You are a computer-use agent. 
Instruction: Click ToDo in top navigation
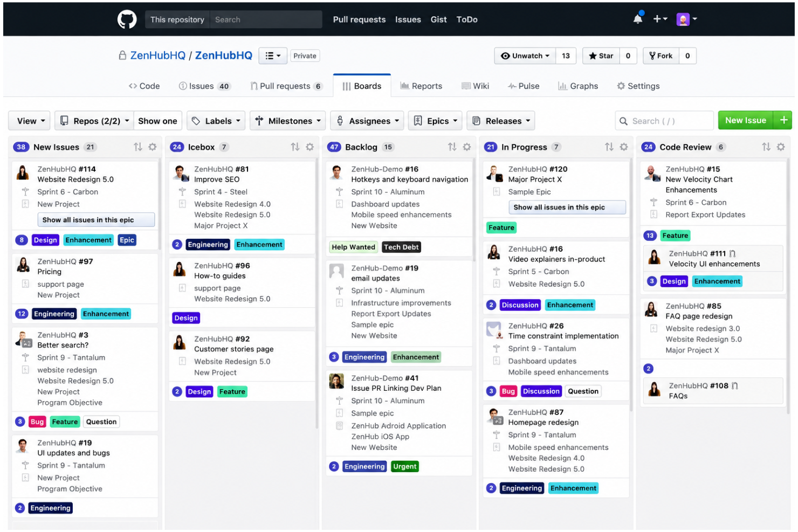pos(467,19)
